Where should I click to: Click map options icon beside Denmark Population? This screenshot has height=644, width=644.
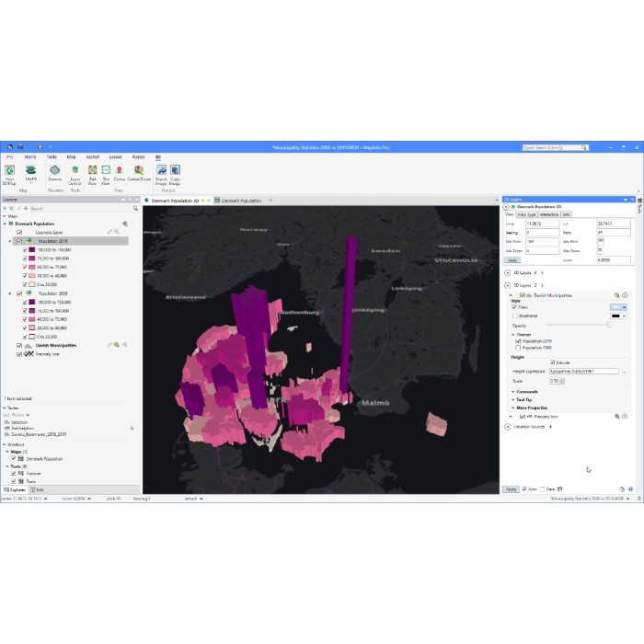[x=124, y=224]
